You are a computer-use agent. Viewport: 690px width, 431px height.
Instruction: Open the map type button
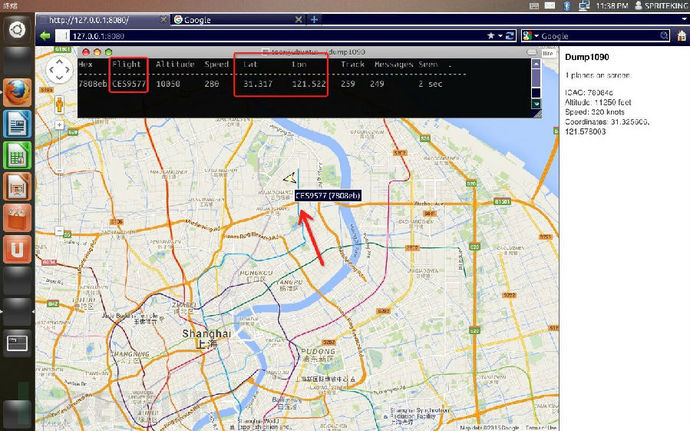548,53
